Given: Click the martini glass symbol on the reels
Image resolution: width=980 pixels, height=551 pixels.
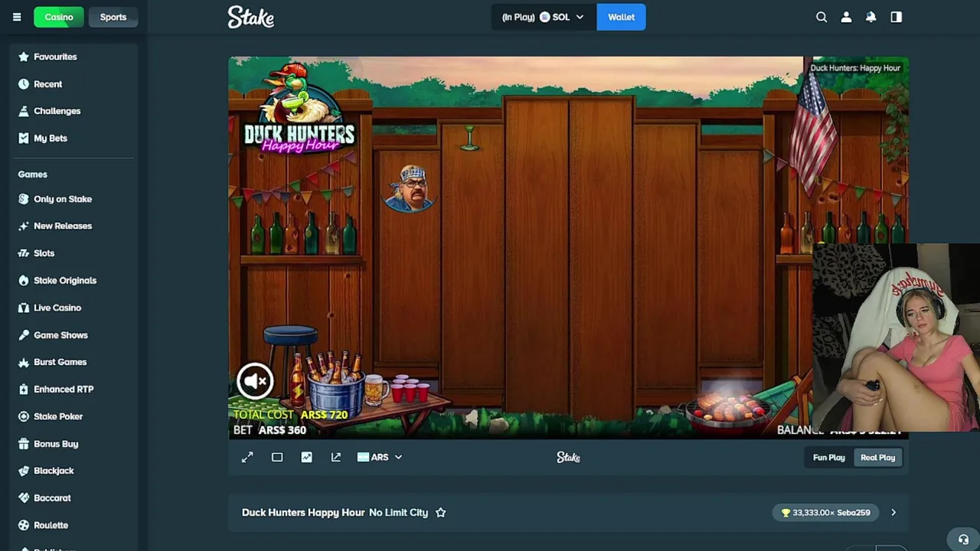Looking at the screenshot, I should coord(470,139).
